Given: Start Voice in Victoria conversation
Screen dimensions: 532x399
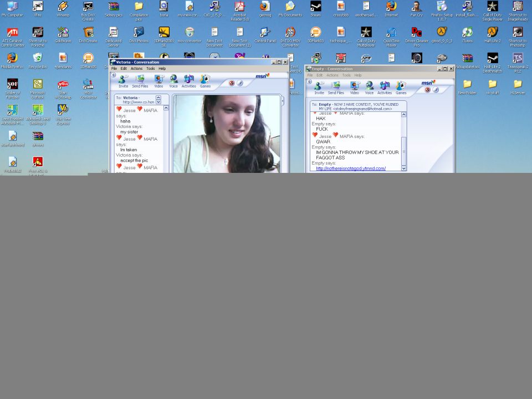Looking at the screenshot, I should 173,81.
